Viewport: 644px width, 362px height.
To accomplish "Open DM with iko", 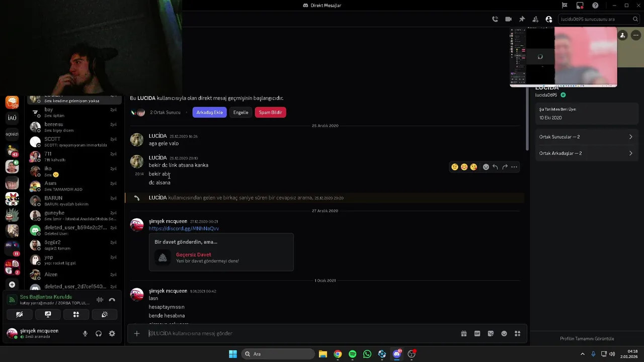I will point(74,171).
